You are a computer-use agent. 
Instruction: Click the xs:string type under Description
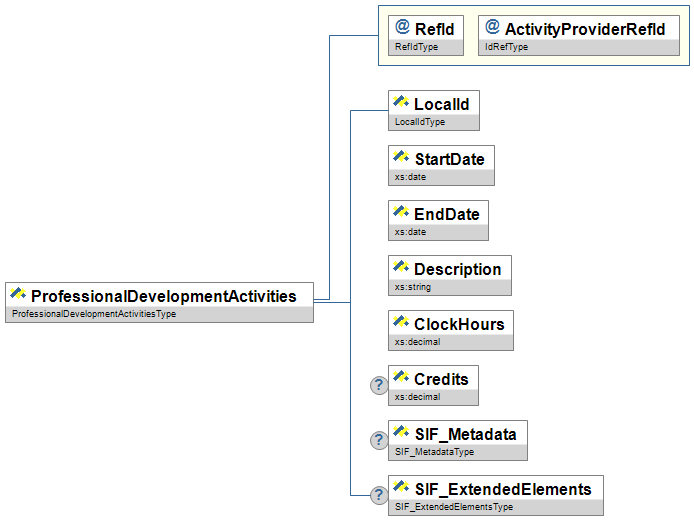(413, 287)
